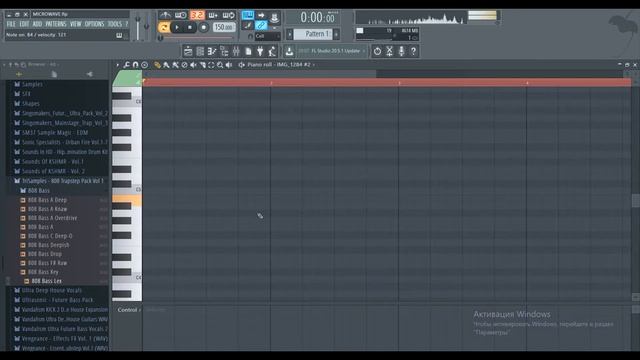640x360 pixels.
Task: Open the PATTERNS menu
Action: (x=56, y=24)
